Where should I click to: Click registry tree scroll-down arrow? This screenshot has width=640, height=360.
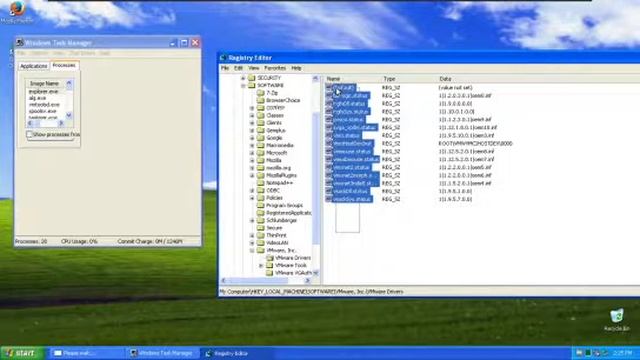316,273
